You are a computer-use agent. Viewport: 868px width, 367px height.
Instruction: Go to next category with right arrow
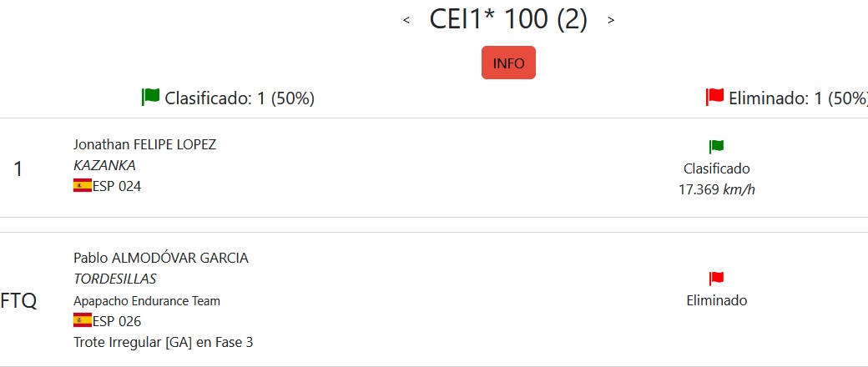(611, 21)
